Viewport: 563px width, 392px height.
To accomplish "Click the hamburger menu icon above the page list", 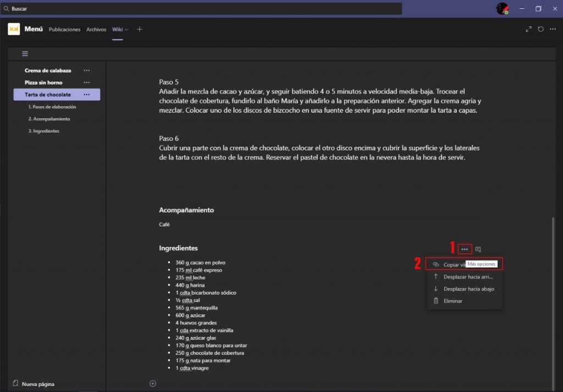I will click(x=25, y=53).
